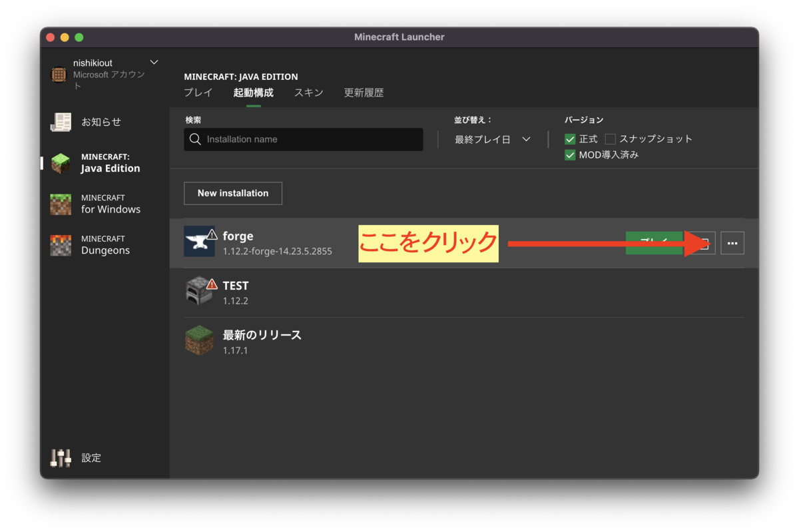Image resolution: width=799 pixels, height=532 pixels.
Task: Uncheck the 正式 releases checkbox
Action: 570,139
